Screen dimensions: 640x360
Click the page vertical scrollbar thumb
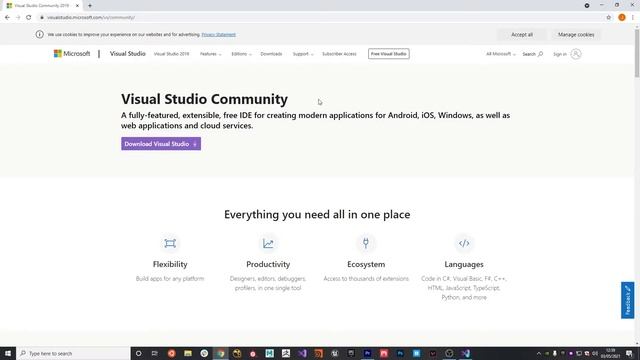tap(637, 52)
